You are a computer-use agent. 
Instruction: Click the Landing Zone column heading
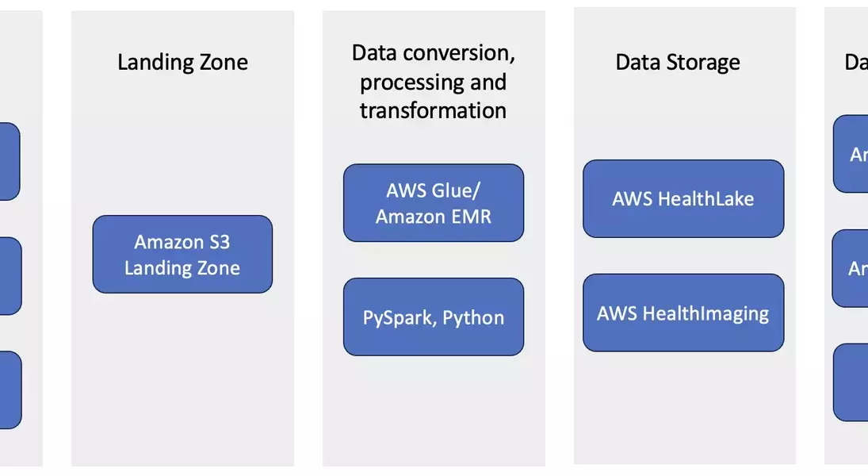coord(182,62)
